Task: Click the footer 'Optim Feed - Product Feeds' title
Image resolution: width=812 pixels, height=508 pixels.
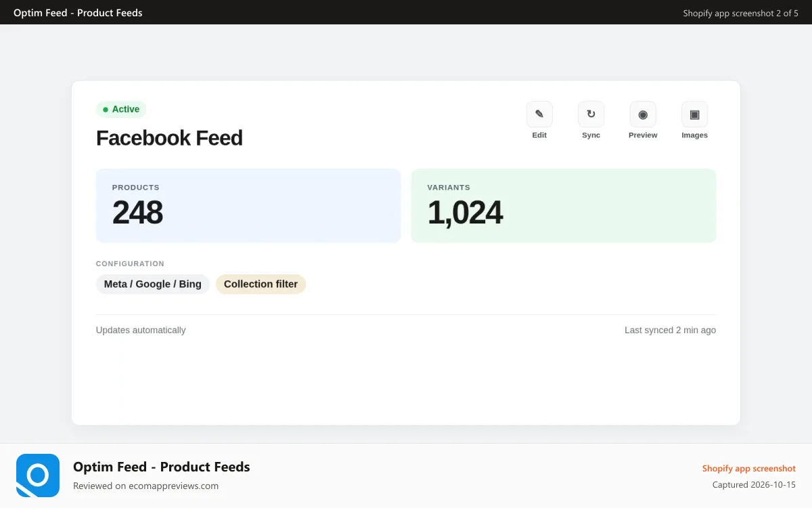Action: click(162, 467)
